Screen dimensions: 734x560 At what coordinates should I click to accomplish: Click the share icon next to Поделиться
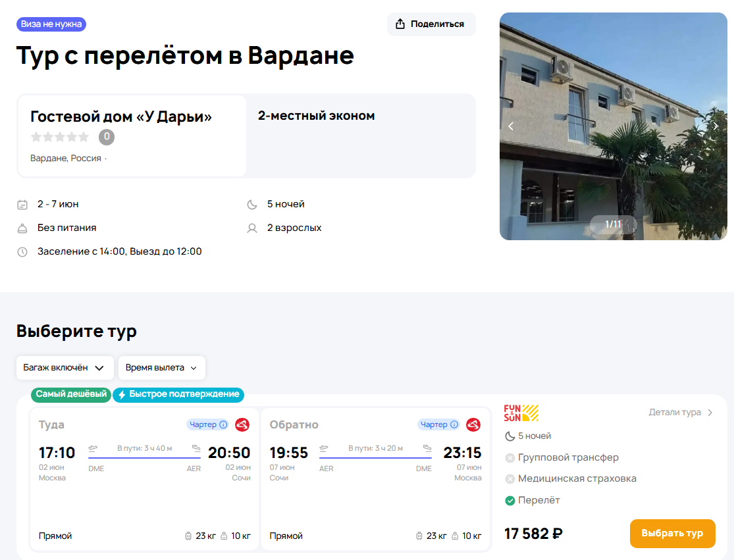pyautogui.click(x=400, y=24)
